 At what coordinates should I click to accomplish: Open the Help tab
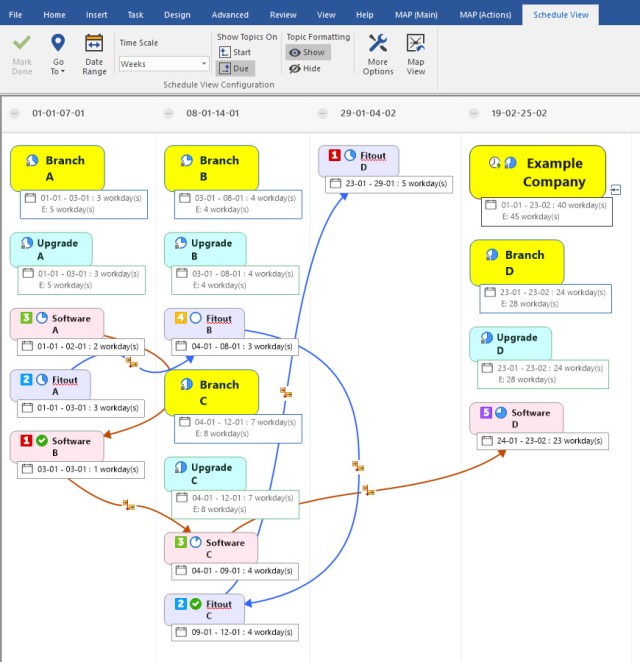click(x=364, y=15)
